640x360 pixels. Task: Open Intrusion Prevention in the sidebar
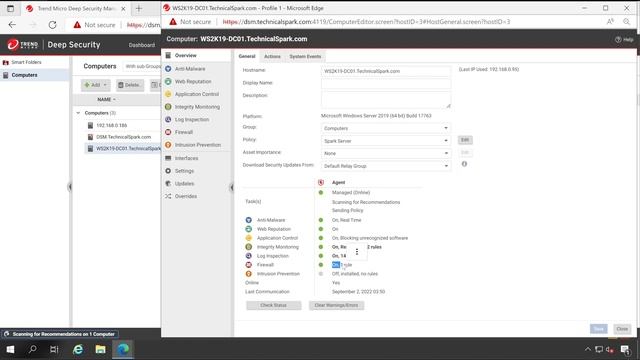coord(197,145)
